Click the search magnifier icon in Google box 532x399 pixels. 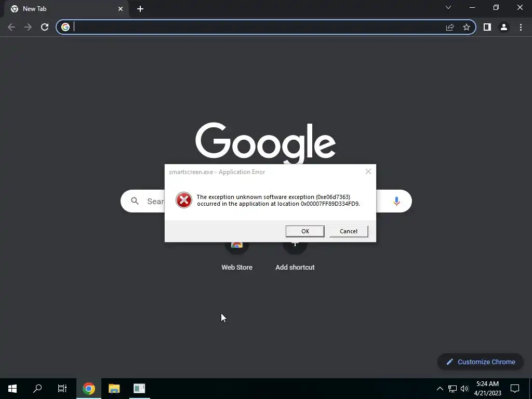pos(135,201)
